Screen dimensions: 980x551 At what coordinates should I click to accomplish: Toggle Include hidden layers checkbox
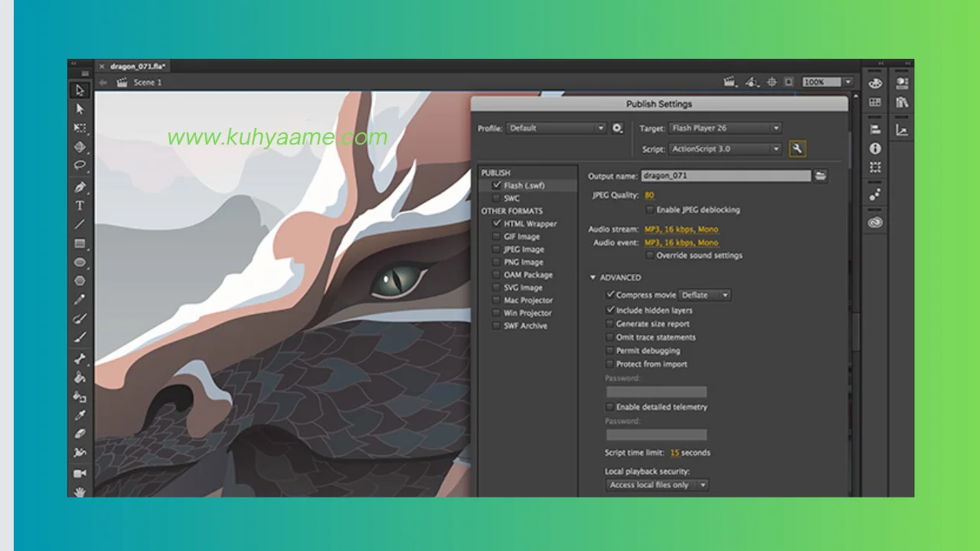click(610, 310)
